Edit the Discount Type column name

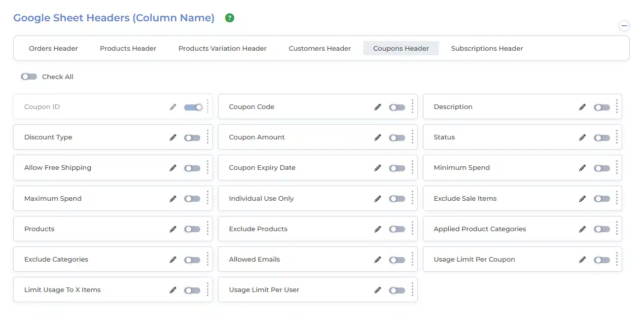point(173,137)
